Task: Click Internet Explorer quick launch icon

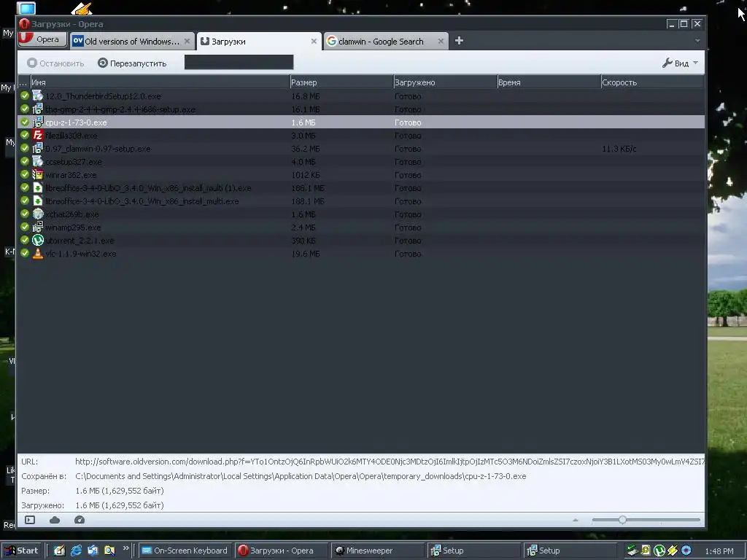Action: tap(76, 551)
